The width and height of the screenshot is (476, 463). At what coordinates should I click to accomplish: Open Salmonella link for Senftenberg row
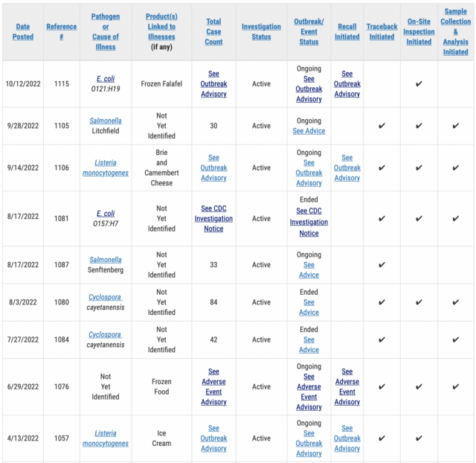(106, 260)
